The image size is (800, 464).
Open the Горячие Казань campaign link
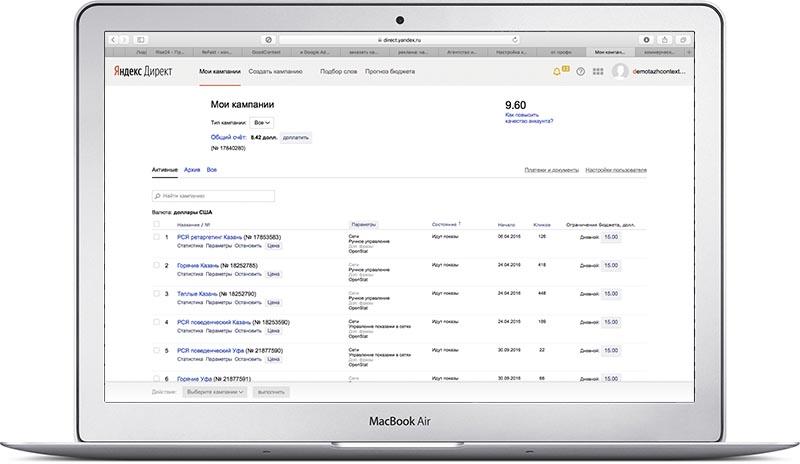(198, 265)
